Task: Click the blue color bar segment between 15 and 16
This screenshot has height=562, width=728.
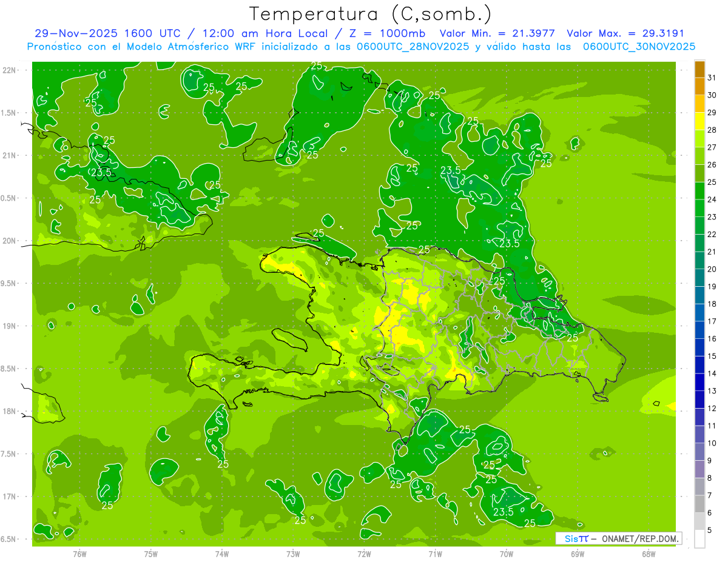Action: click(699, 347)
